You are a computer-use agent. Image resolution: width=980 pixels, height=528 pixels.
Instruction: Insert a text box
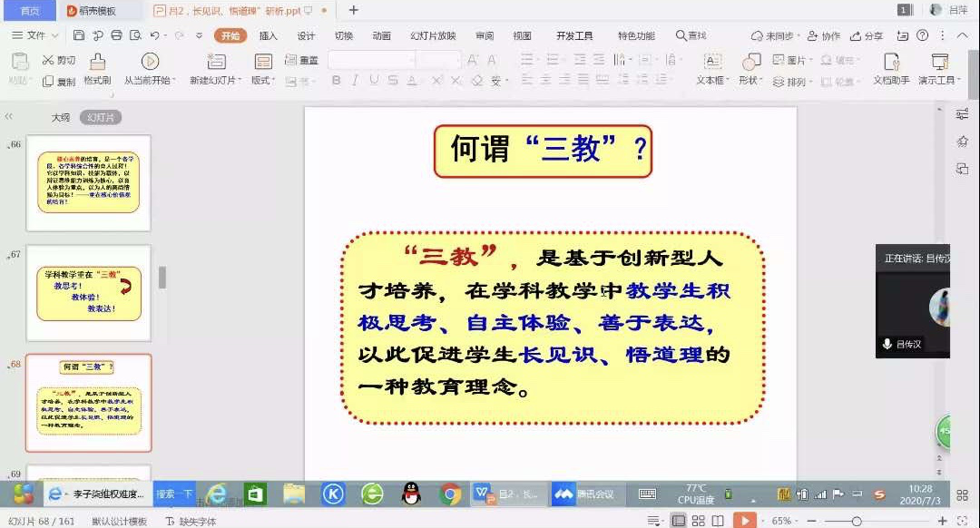pos(713,62)
